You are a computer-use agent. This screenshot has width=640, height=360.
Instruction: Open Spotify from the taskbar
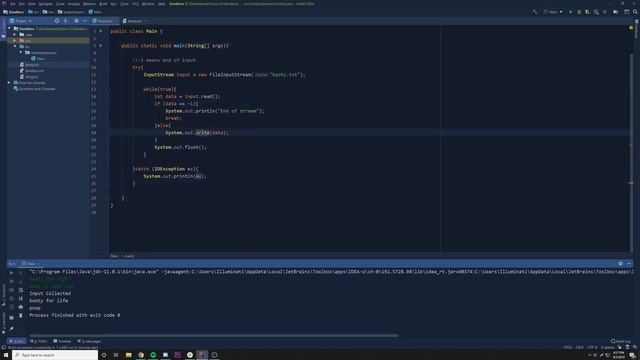point(153,355)
